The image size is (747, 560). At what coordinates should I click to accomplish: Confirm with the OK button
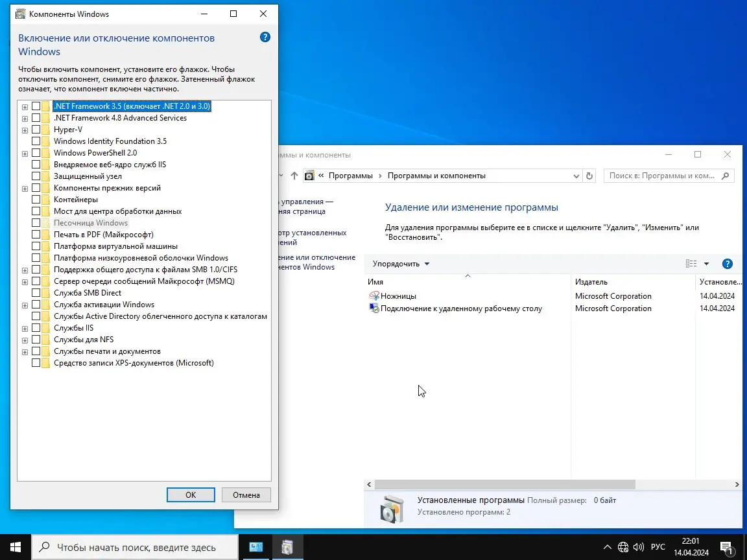click(x=191, y=495)
